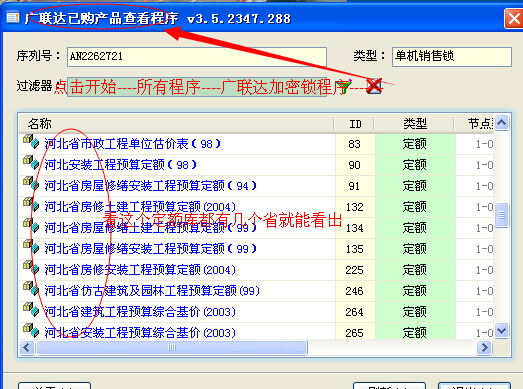Click the horizontal scrollbar left arrow
The height and width of the screenshot is (389, 523).
(x=27, y=348)
